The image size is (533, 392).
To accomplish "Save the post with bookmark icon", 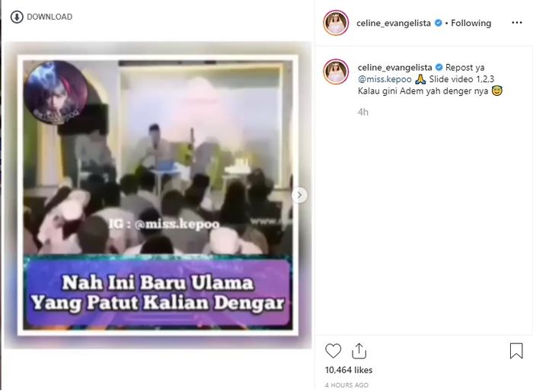I will pos(516,351).
